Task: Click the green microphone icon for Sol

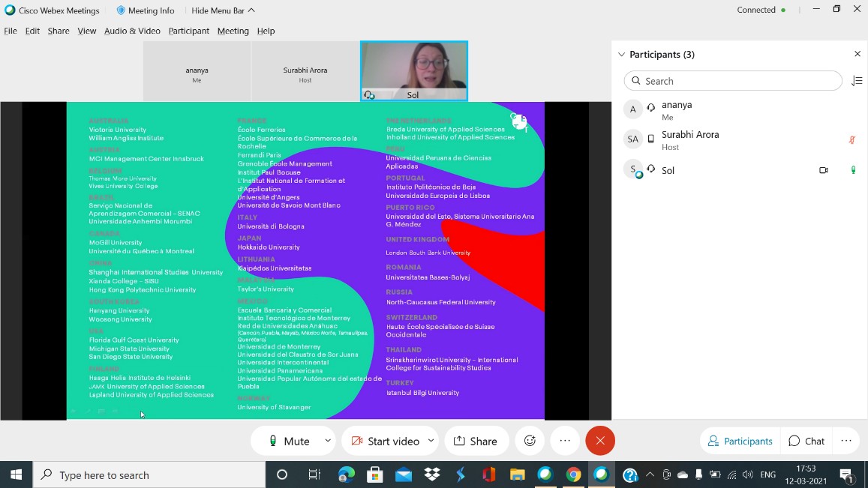Action: pos(853,170)
